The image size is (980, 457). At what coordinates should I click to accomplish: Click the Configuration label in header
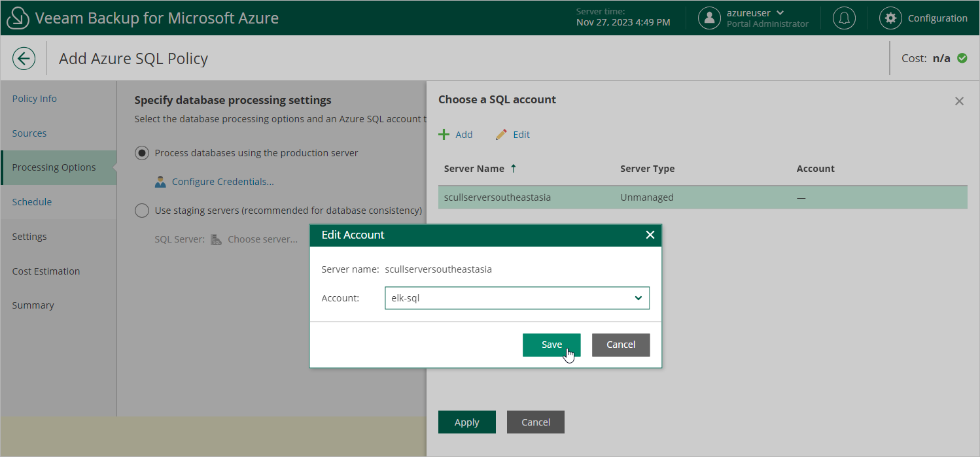click(x=937, y=18)
